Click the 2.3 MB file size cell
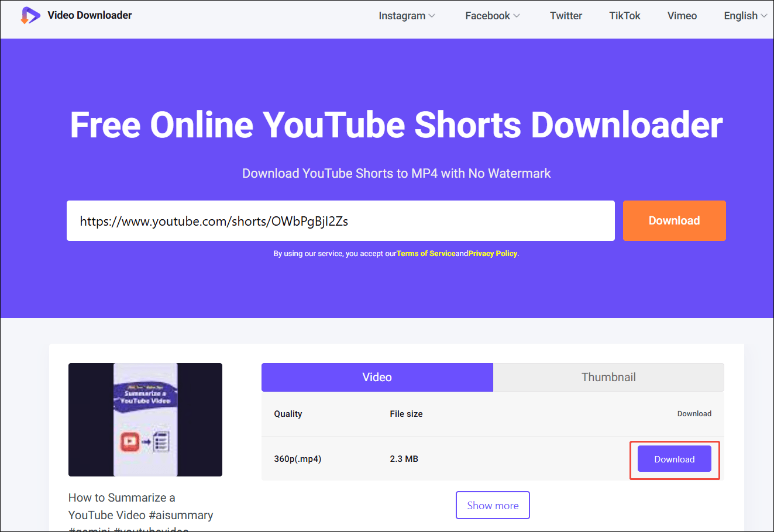774x532 pixels. [404, 459]
